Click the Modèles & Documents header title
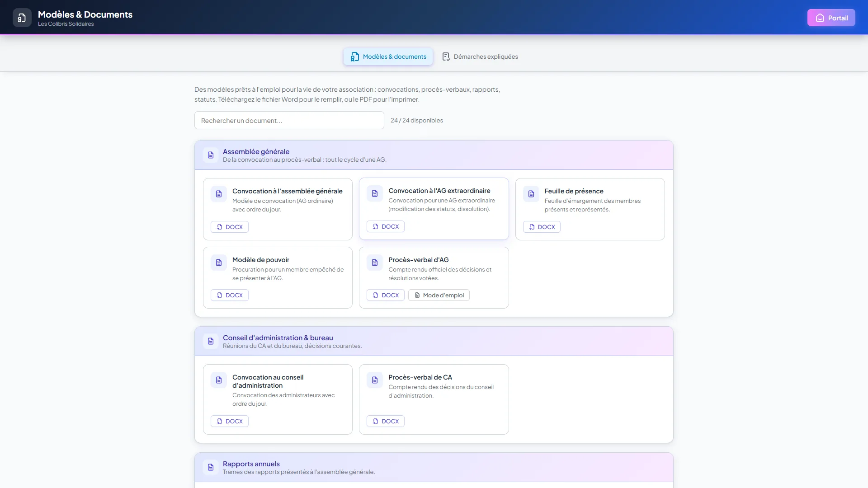 pyautogui.click(x=85, y=14)
